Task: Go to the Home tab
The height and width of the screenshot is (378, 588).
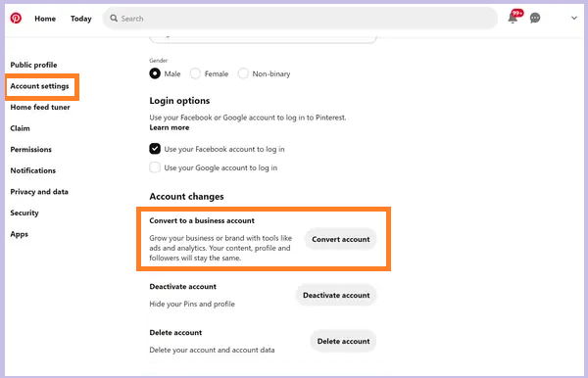Action: [45, 19]
